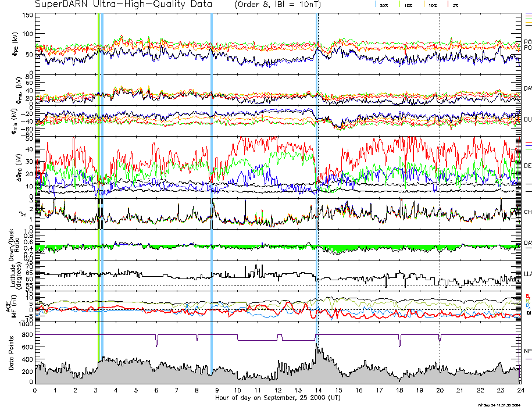The width and height of the screenshot is (532, 407).
Task: Click the ACE IMF (nT) axis label
Action: click(x=14, y=305)
